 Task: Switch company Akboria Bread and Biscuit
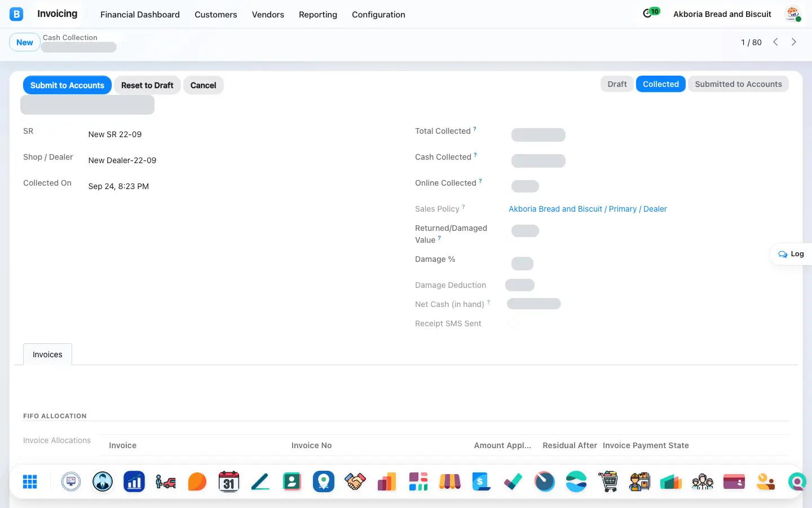[722, 14]
